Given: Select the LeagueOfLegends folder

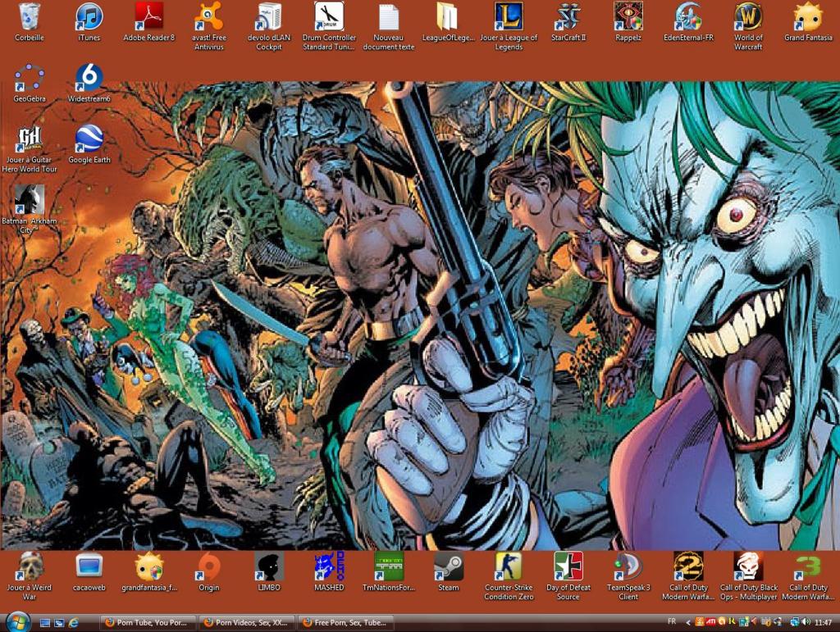Looking at the screenshot, I should tap(448, 24).
